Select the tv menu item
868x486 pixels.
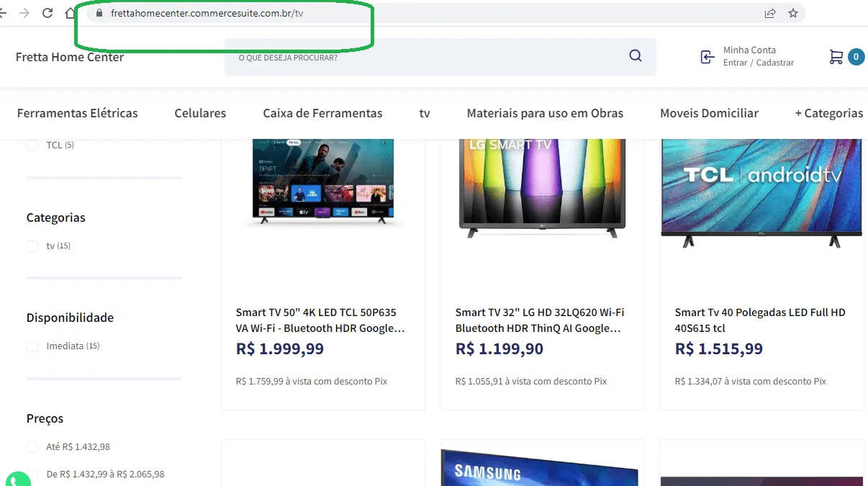(x=425, y=113)
